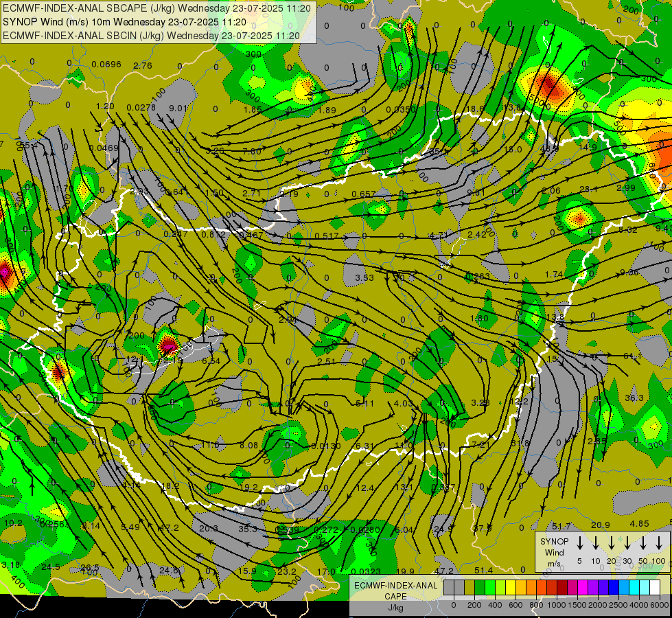The image size is (672, 618).
Task: Click the 0.263 value on the map
Action: [478, 276]
